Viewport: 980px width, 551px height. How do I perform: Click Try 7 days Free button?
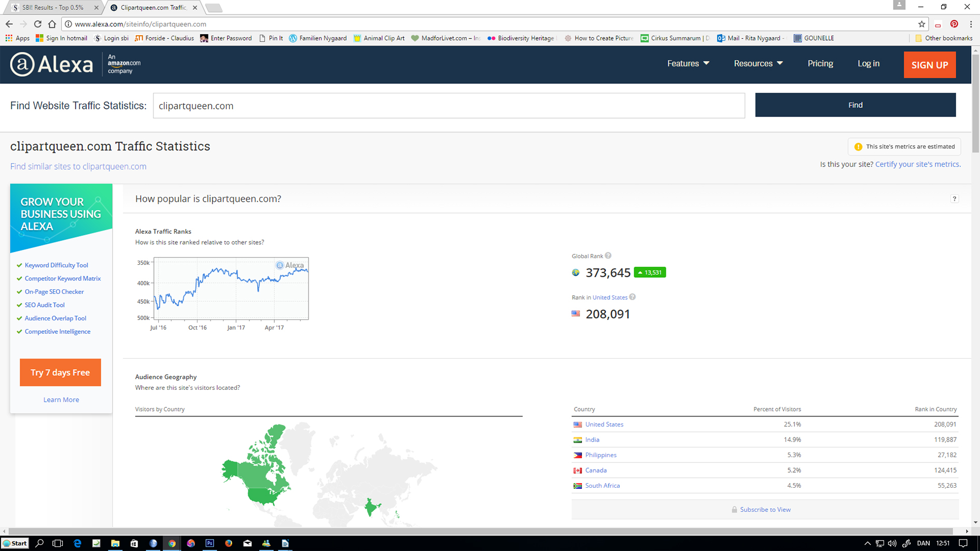[x=60, y=372]
